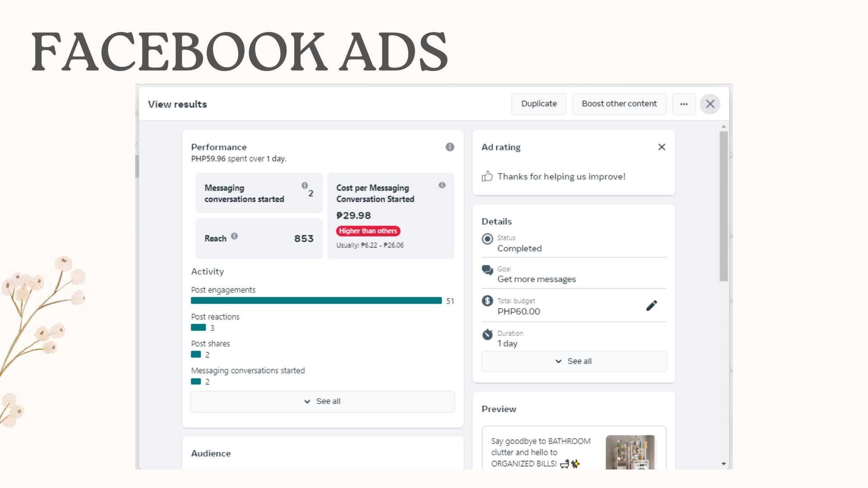Click the Performance info icon
The image size is (868, 488).
449,147
